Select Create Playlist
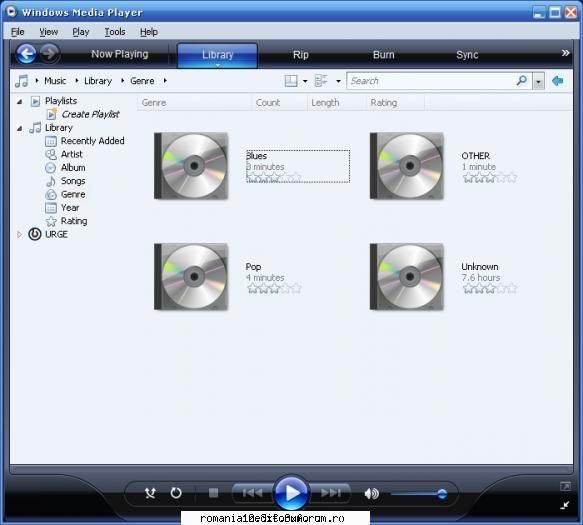 tap(90, 115)
